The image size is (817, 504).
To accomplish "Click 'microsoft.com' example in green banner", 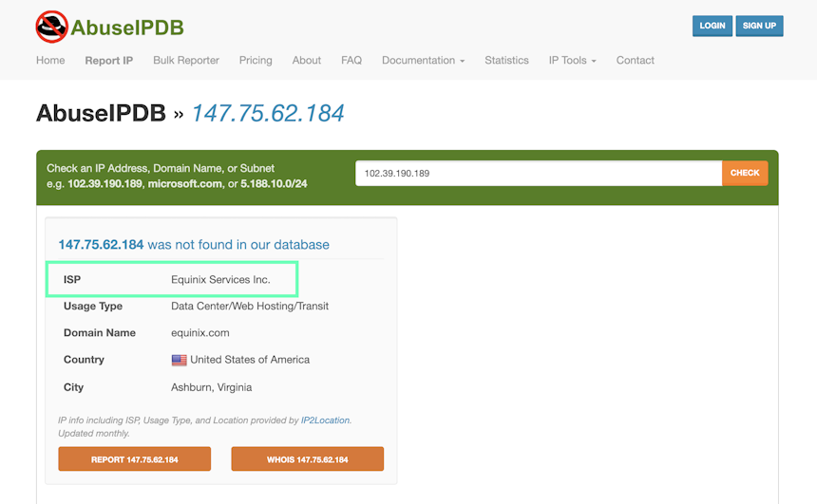I will 185,184.
